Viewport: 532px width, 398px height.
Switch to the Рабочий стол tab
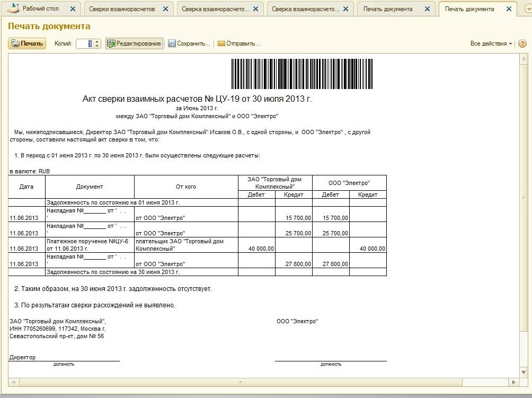click(x=40, y=9)
